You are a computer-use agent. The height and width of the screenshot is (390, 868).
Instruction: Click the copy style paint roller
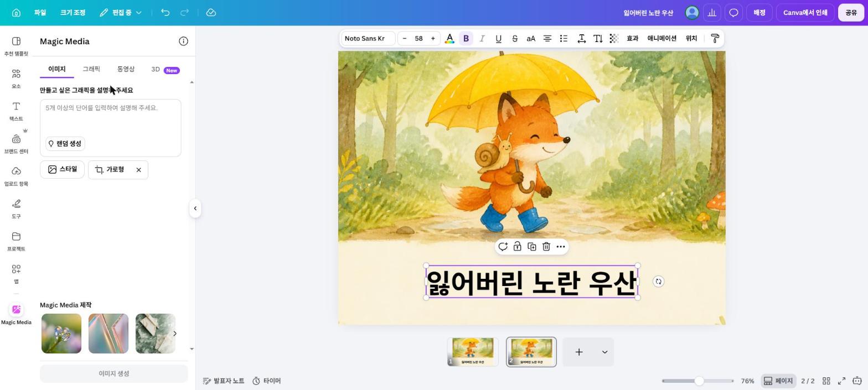715,38
